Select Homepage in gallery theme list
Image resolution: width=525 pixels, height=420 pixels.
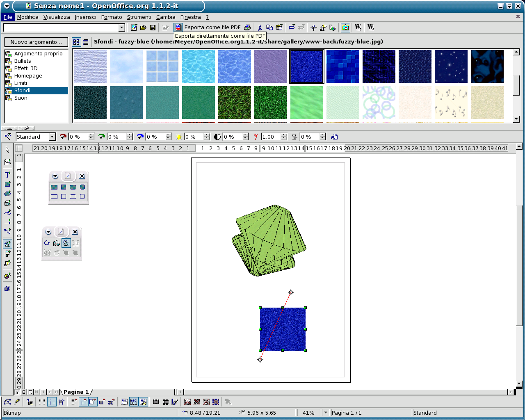coord(28,76)
